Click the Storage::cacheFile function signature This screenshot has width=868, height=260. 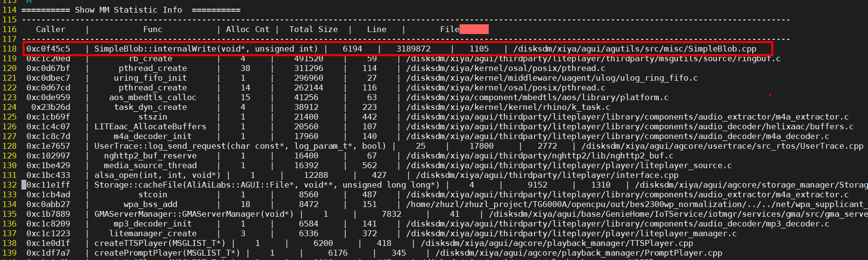point(267,185)
